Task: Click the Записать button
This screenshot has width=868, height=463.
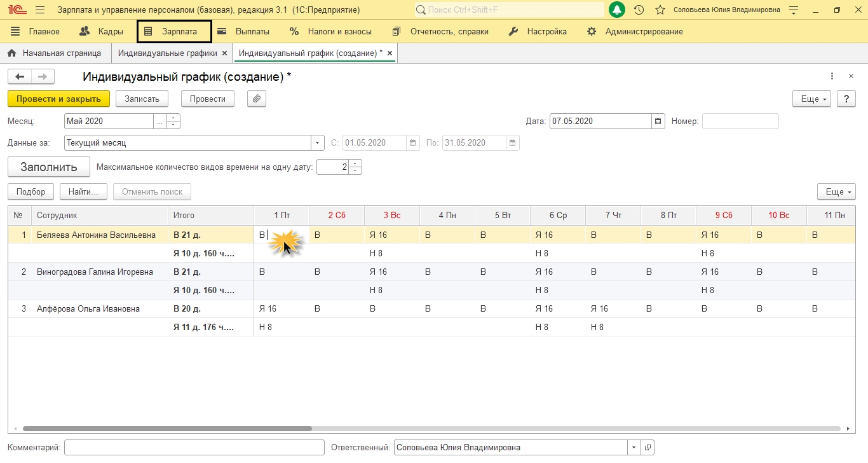Action: [x=142, y=99]
